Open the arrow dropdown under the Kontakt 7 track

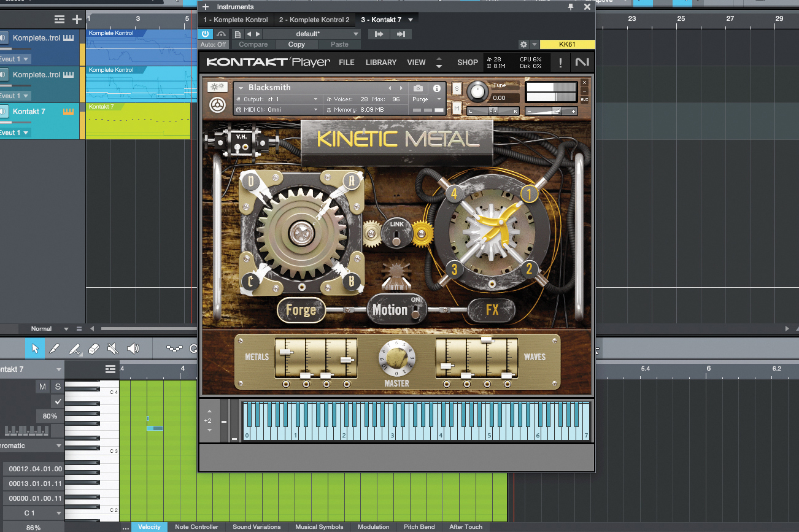(26, 133)
